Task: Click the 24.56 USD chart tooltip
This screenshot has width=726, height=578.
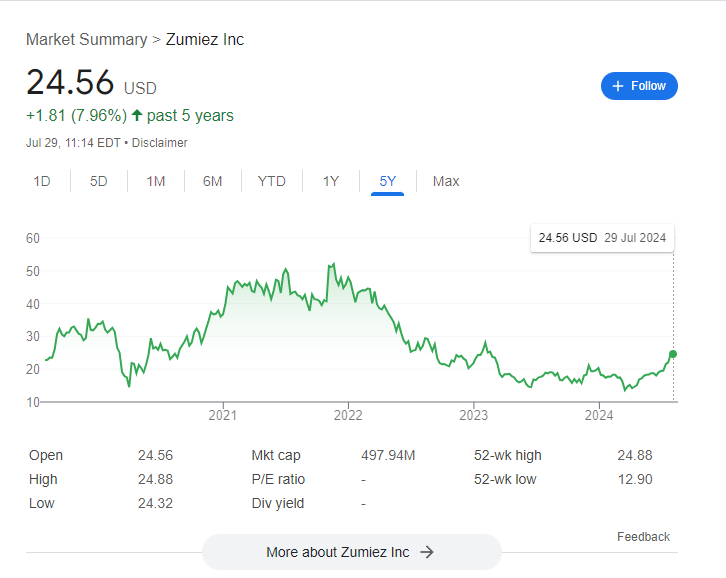Action: pos(602,237)
